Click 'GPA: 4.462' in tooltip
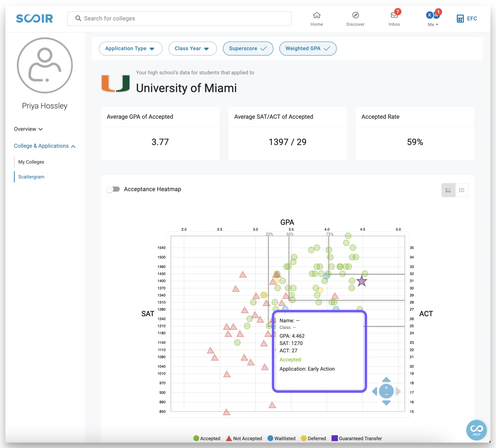 (292, 336)
